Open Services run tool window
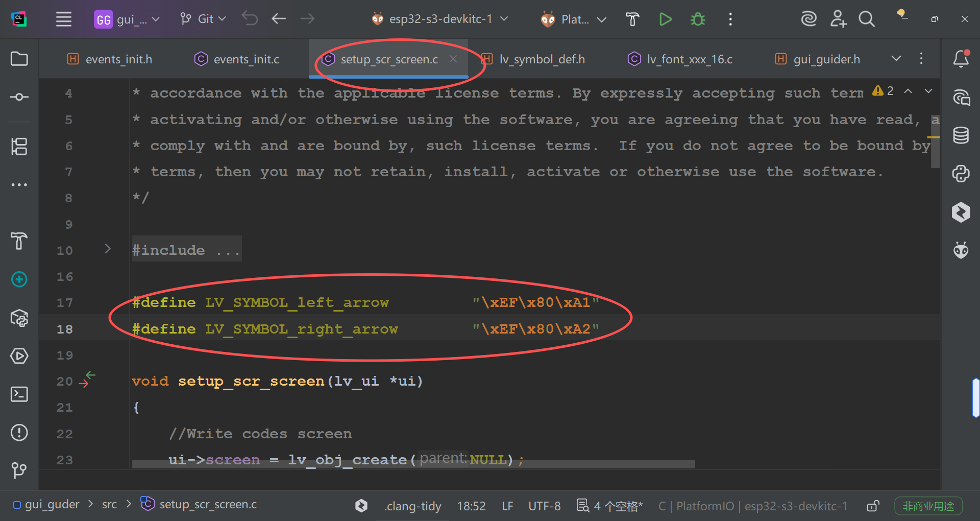The width and height of the screenshot is (980, 521). tap(19, 356)
